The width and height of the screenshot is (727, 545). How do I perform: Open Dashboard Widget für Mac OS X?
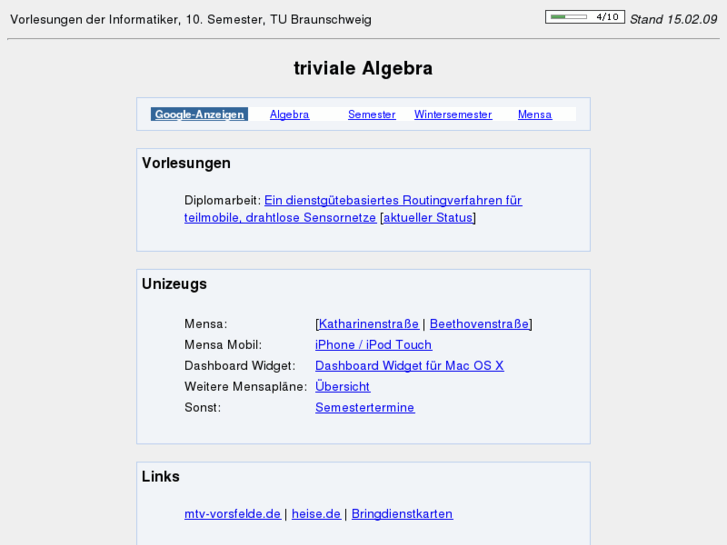pyautogui.click(x=409, y=366)
